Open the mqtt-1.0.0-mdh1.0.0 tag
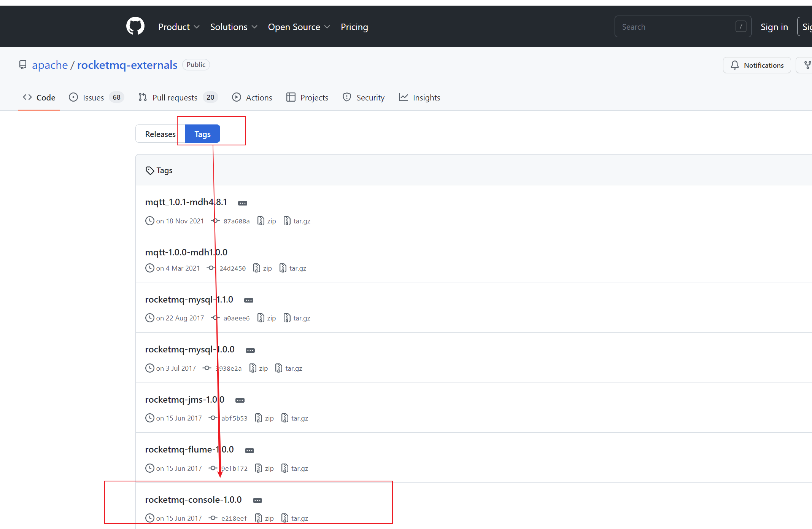 click(x=186, y=252)
